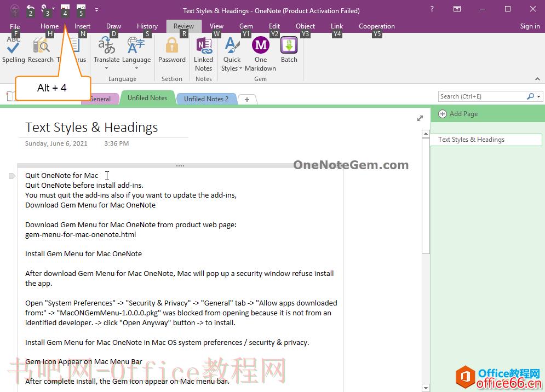This screenshot has height=392, width=545.
Task: Select the Text Styles & Headings page in list
Action: point(486,140)
